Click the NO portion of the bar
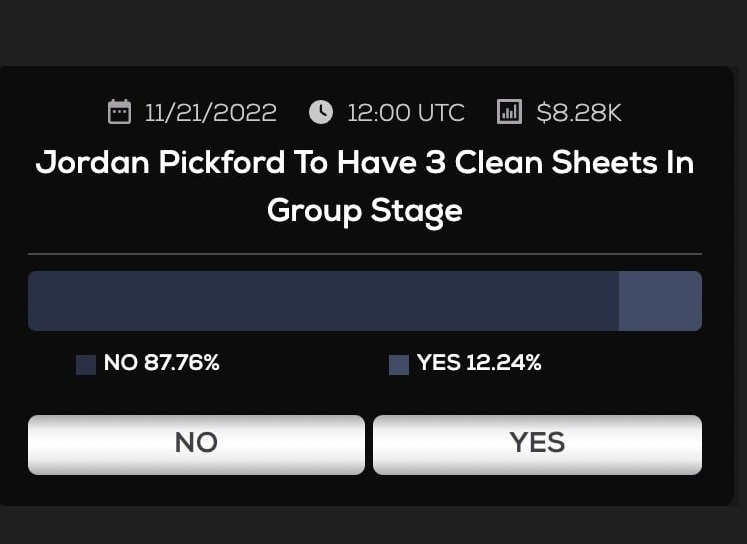Screen dimensions: 747x544 tap(323, 301)
